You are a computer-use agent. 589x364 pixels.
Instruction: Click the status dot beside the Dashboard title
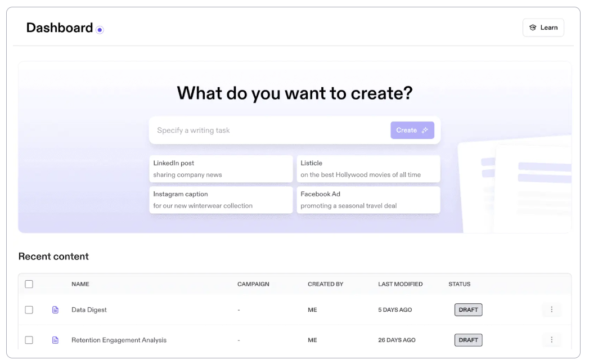tap(100, 29)
